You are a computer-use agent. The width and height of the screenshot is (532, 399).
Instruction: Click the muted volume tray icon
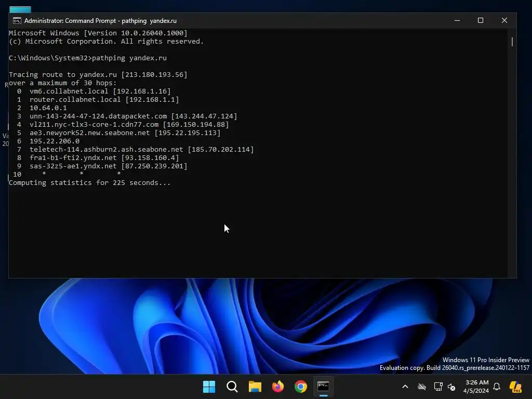[451, 387]
